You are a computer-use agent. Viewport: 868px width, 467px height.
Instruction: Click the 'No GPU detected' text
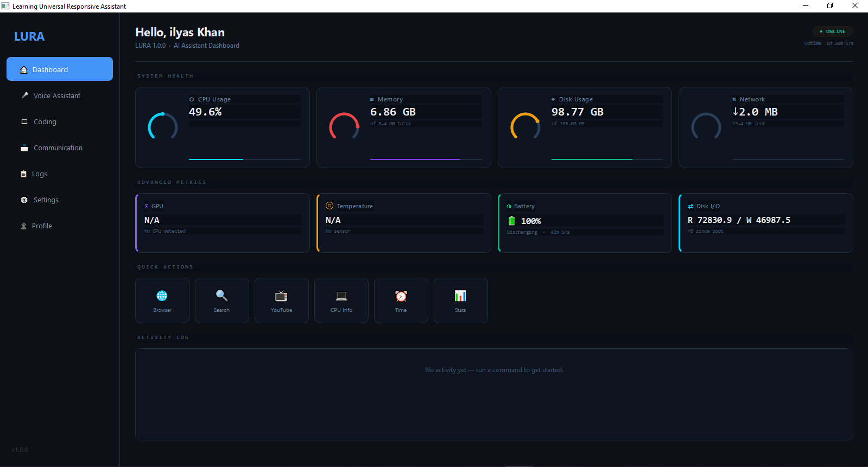[165, 231]
